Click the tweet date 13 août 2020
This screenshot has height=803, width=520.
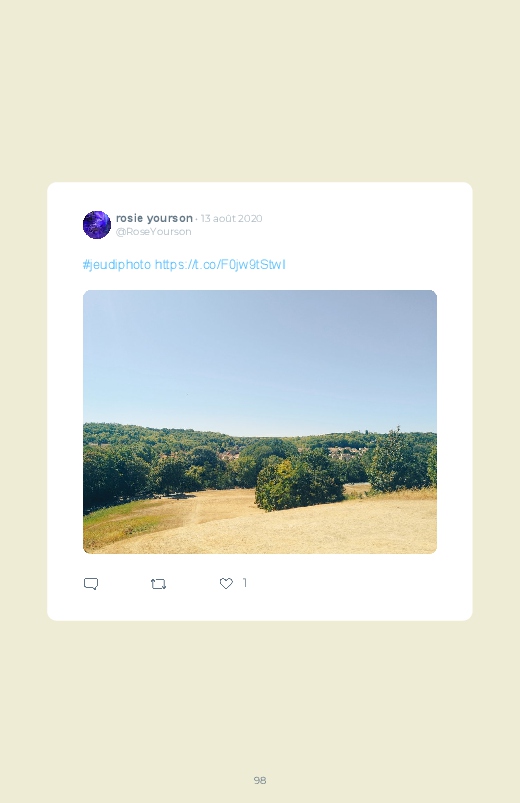pos(232,218)
